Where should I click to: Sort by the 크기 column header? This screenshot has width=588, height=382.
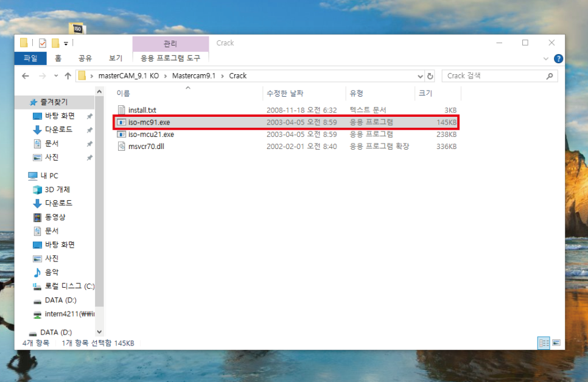(425, 93)
